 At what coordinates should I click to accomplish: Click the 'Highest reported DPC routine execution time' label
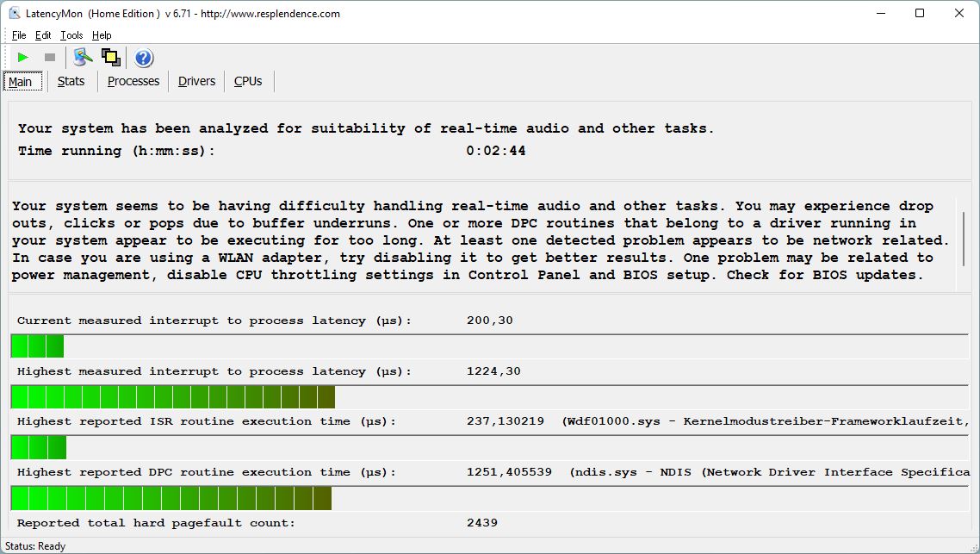207,472
